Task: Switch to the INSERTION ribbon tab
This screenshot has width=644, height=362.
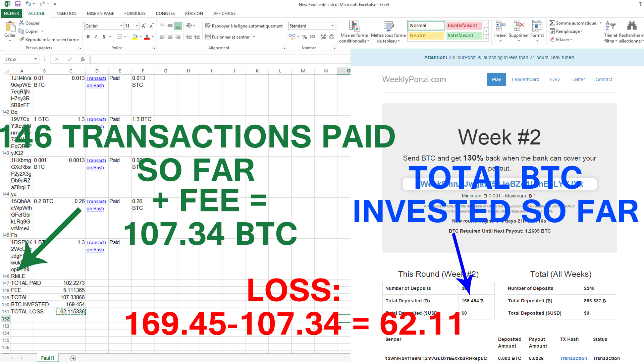Action: pyautogui.click(x=66, y=13)
